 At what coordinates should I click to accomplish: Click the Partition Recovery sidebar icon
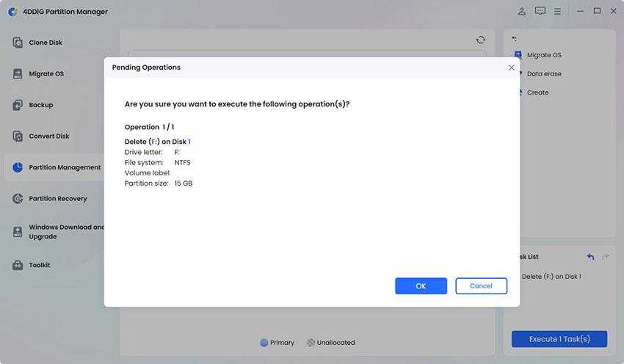click(18, 199)
